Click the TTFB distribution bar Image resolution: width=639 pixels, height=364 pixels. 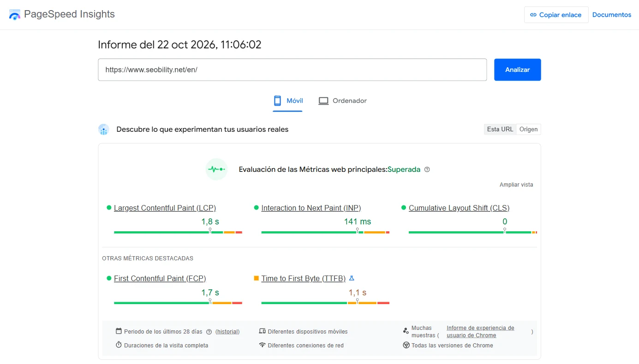(x=325, y=303)
